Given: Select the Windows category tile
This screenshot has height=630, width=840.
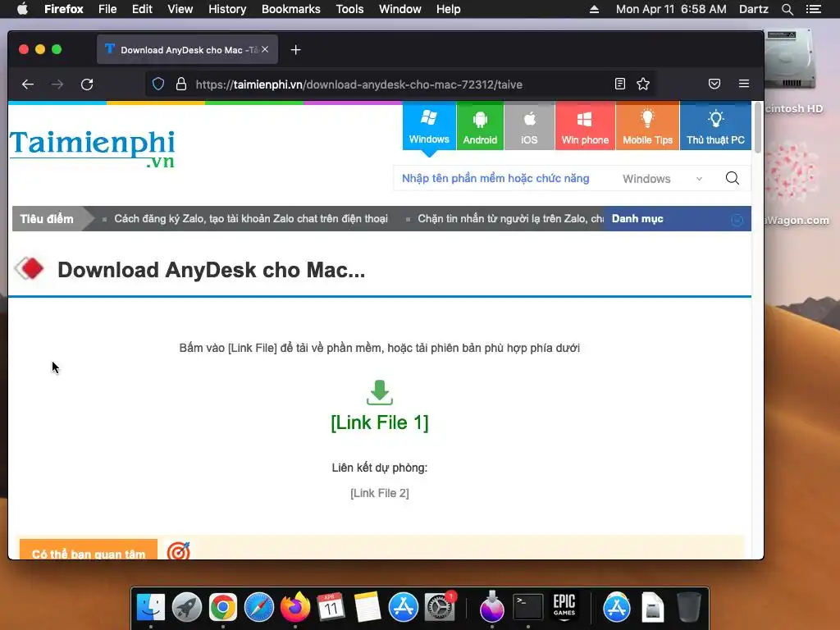Looking at the screenshot, I should (429, 126).
